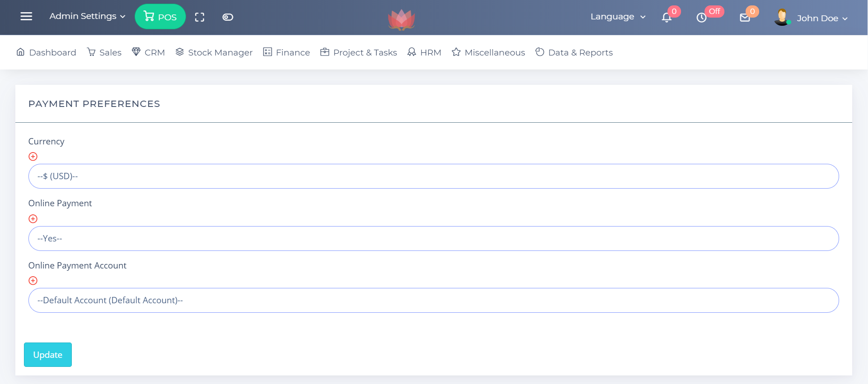Open the hamburger sidebar menu

[26, 17]
